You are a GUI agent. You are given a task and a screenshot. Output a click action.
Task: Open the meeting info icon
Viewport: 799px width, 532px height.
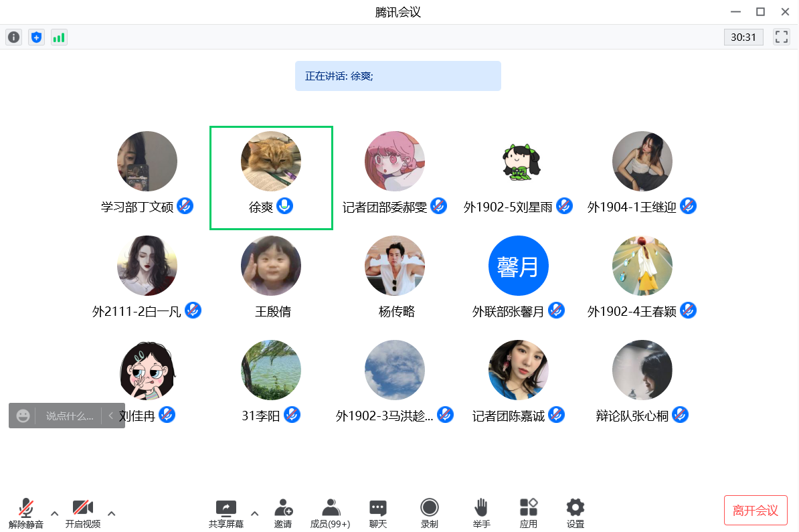pyautogui.click(x=14, y=37)
